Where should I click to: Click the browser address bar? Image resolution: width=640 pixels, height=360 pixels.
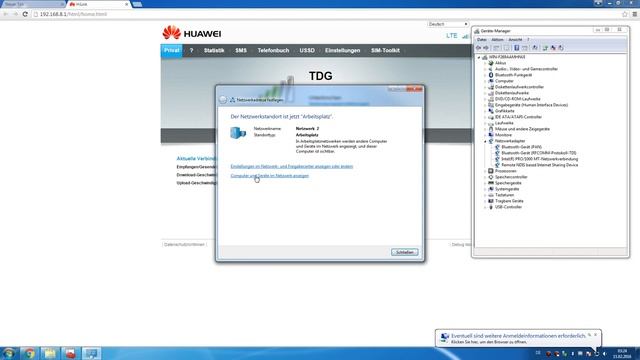click(x=327, y=14)
